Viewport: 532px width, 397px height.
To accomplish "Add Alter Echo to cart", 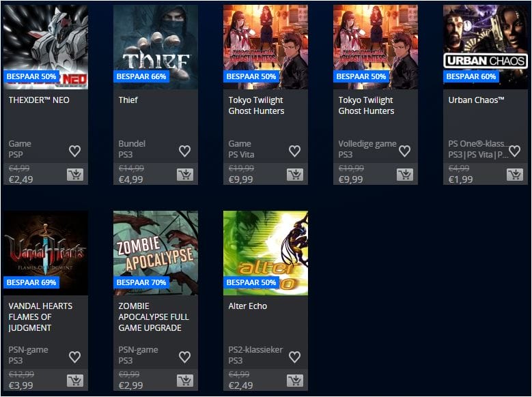I will [295, 381].
